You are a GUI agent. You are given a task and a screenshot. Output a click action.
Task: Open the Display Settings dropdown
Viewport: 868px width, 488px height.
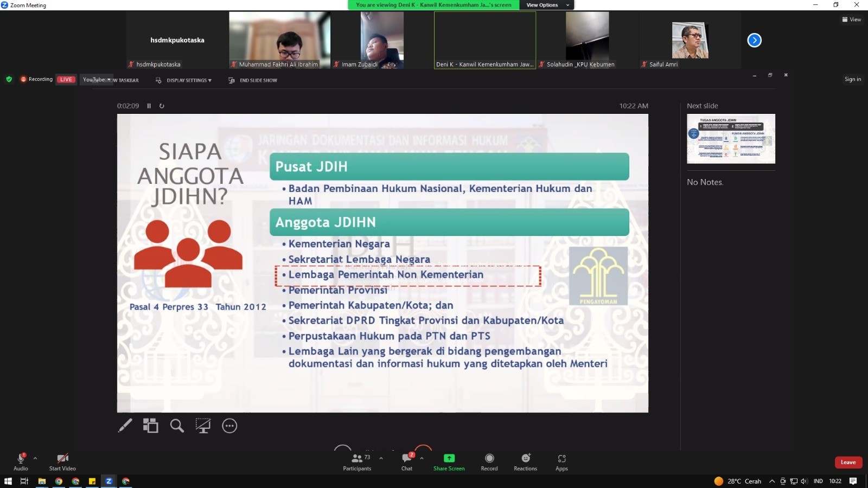(x=184, y=80)
